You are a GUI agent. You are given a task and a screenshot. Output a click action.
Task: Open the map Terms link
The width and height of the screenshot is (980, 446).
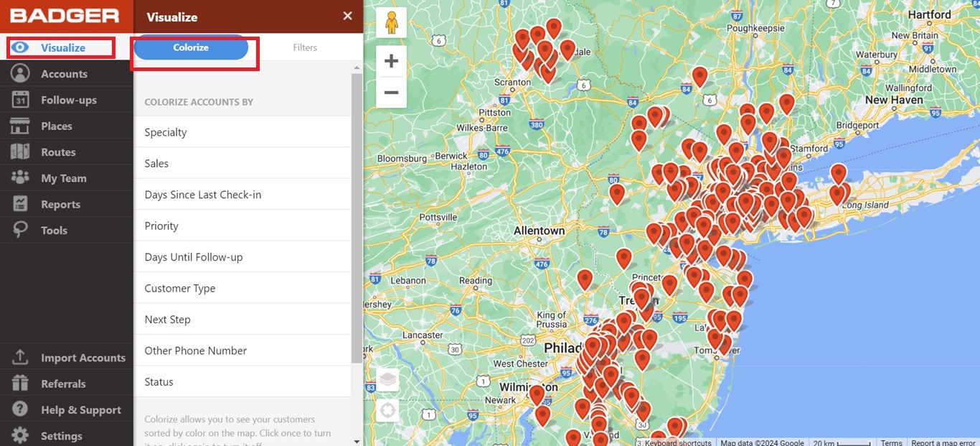(891, 442)
